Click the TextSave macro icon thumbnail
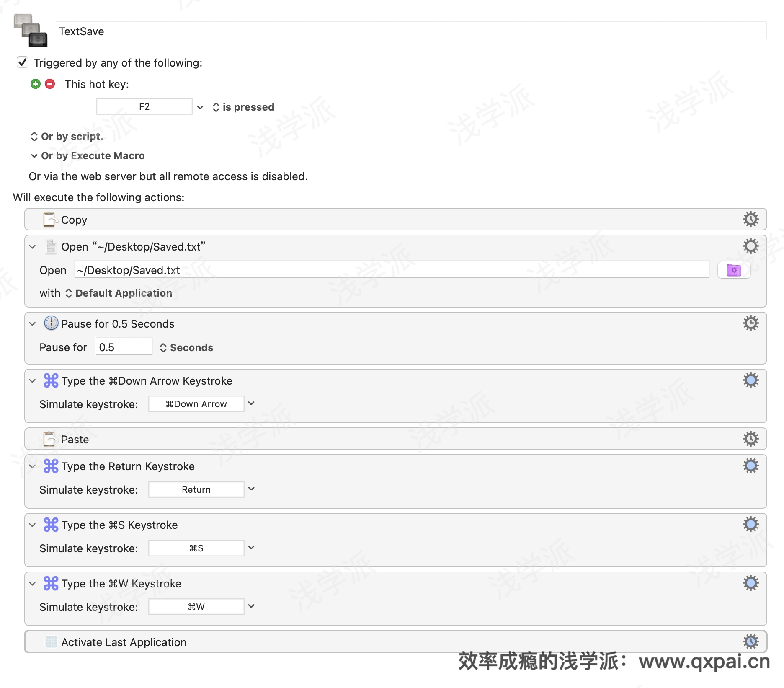The width and height of the screenshot is (784, 688). 31,30
